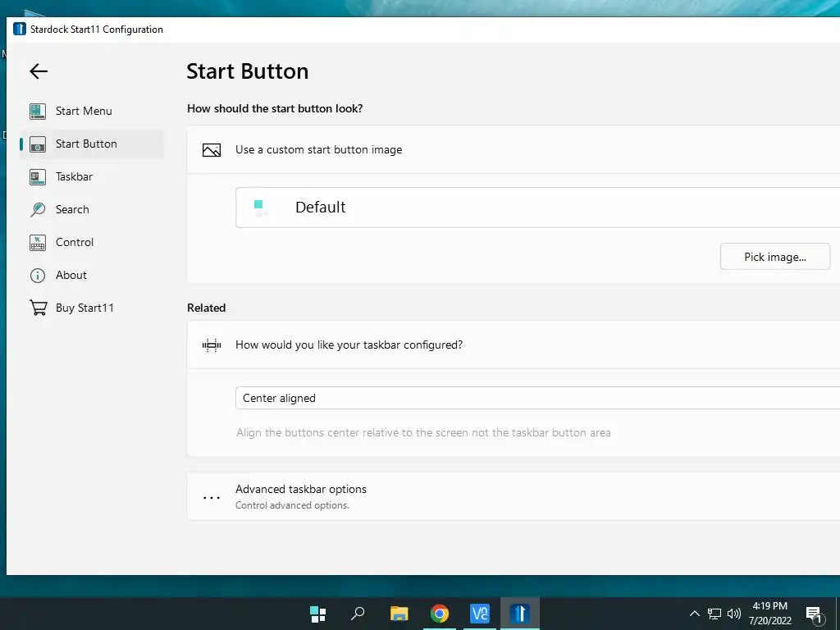Select the Default start button image

click(537, 208)
